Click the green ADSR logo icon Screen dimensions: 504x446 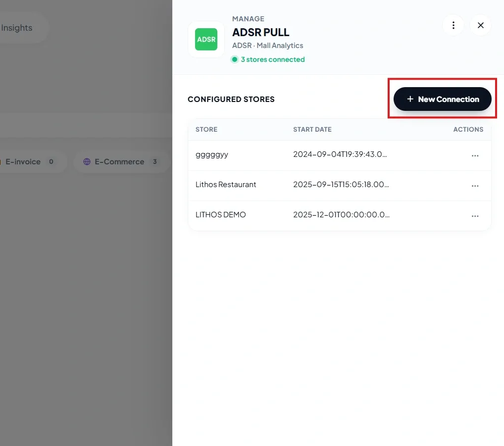tap(206, 39)
